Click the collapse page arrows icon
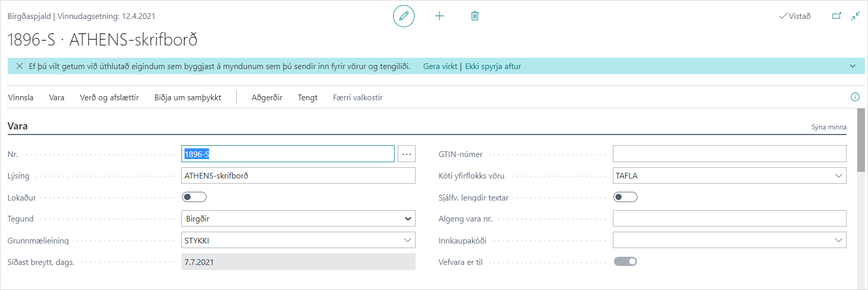 855,16
